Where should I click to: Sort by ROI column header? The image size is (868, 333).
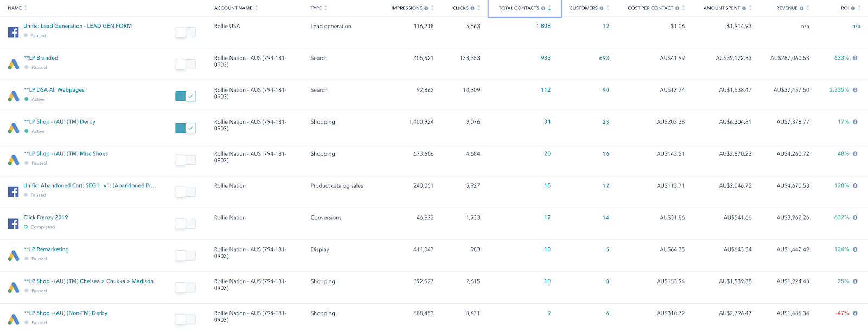point(851,8)
